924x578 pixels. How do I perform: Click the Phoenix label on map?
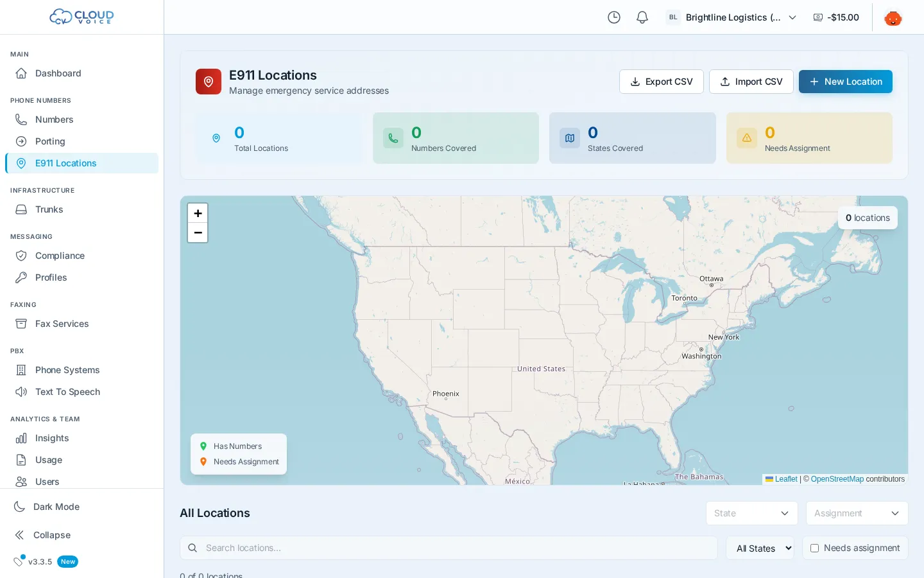pyautogui.click(x=446, y=394)
